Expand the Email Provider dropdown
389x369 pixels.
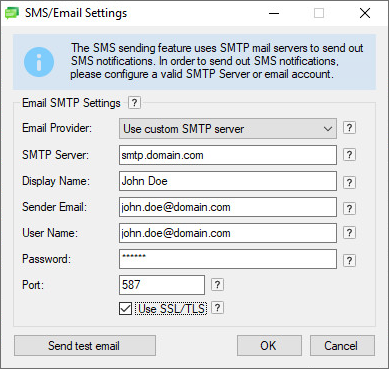[228, 129]
